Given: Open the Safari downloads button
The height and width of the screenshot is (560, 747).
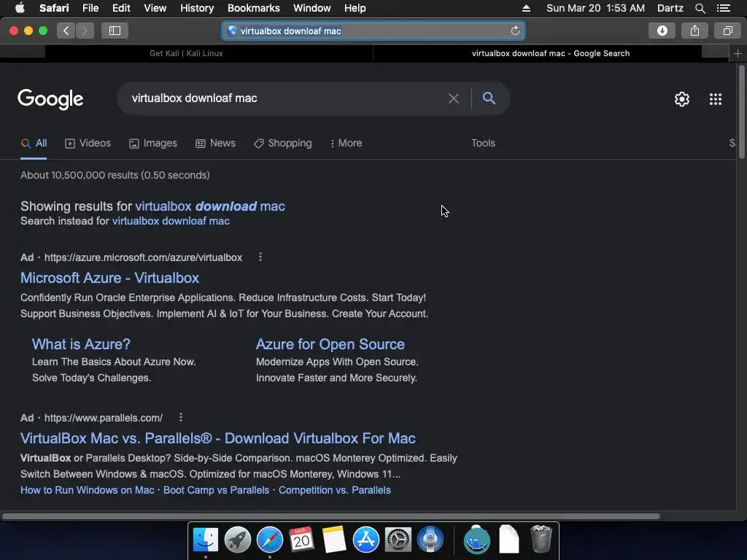Looking at the screenshot, I should coord(662,31).
